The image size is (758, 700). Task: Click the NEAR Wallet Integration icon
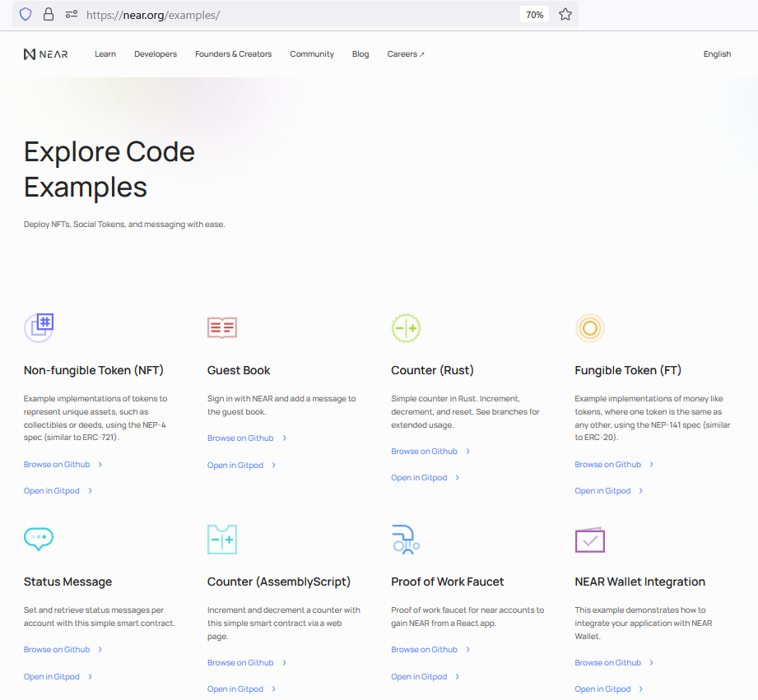[x=589, y=540]
